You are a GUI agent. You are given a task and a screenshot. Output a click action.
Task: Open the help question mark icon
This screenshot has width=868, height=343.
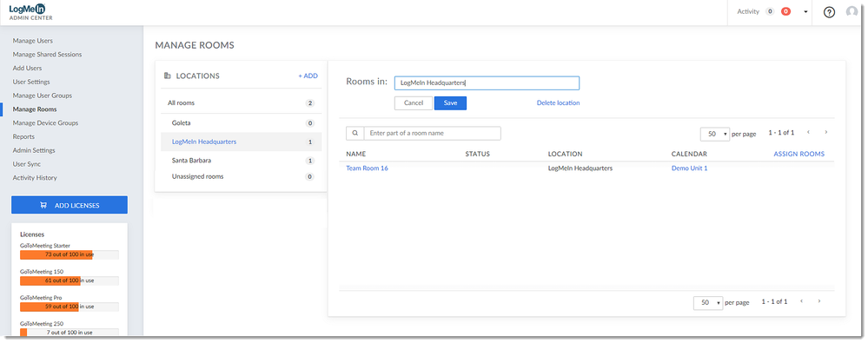(829, 12)
